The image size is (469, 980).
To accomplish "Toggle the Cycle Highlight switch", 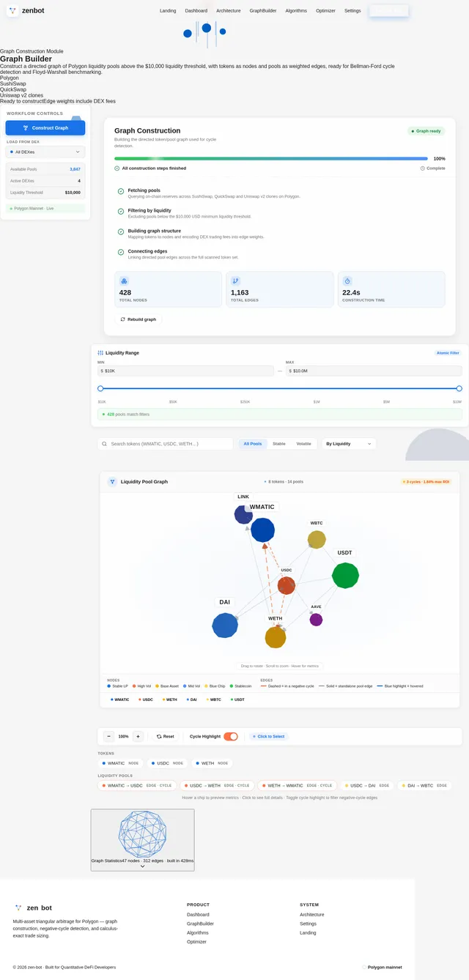I will 231,736.
